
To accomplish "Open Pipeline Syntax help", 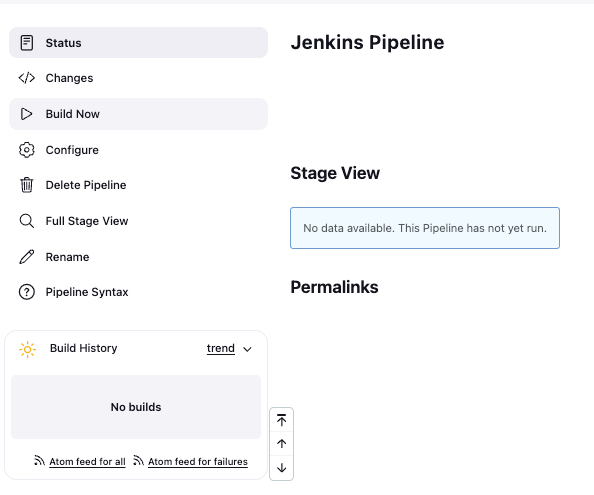I will click(x=138, y=292).
